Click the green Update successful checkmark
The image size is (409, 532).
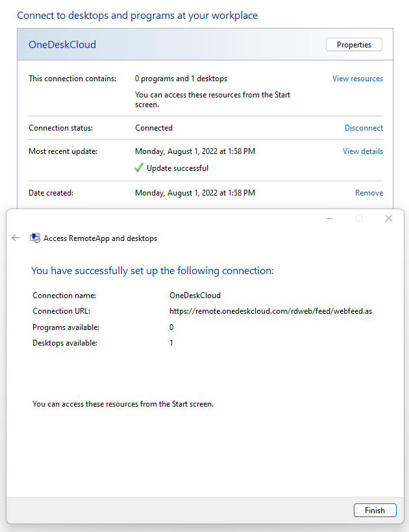[x=139, y=168]
